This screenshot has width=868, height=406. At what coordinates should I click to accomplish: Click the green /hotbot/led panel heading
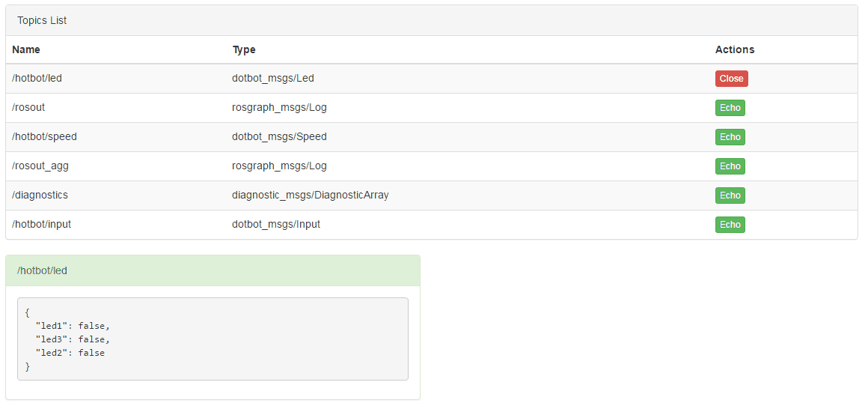pyautogui.click(x=213, y=270)
